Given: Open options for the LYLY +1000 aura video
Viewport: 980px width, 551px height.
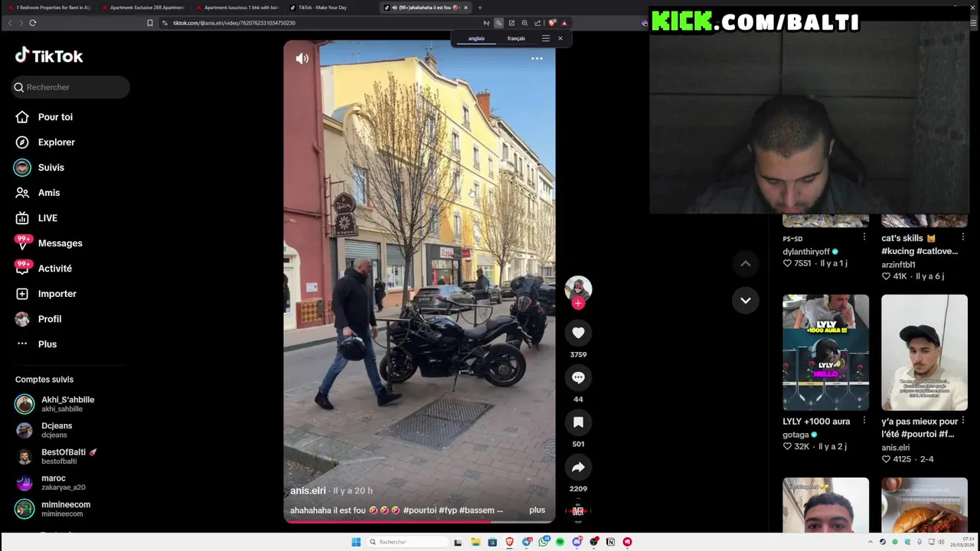Looking at the screenshot, I should tap(864, 421).
